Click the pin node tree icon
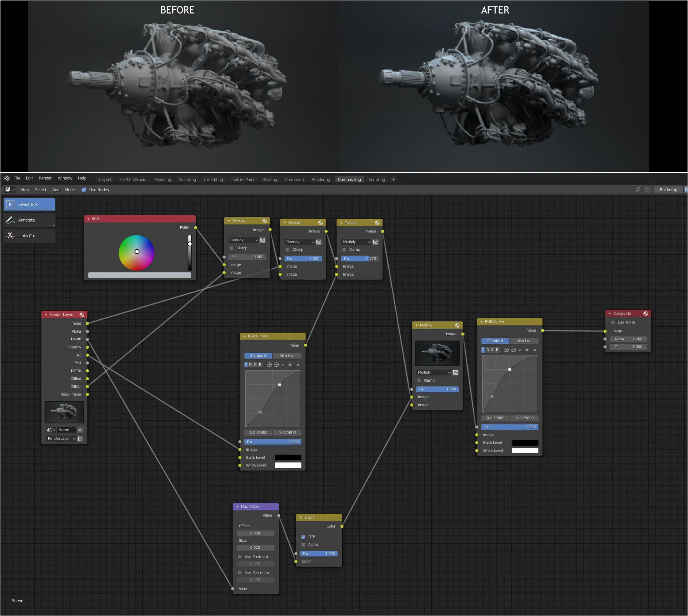The width and height of the screenshot is (688, 616). tap(638, 190)
